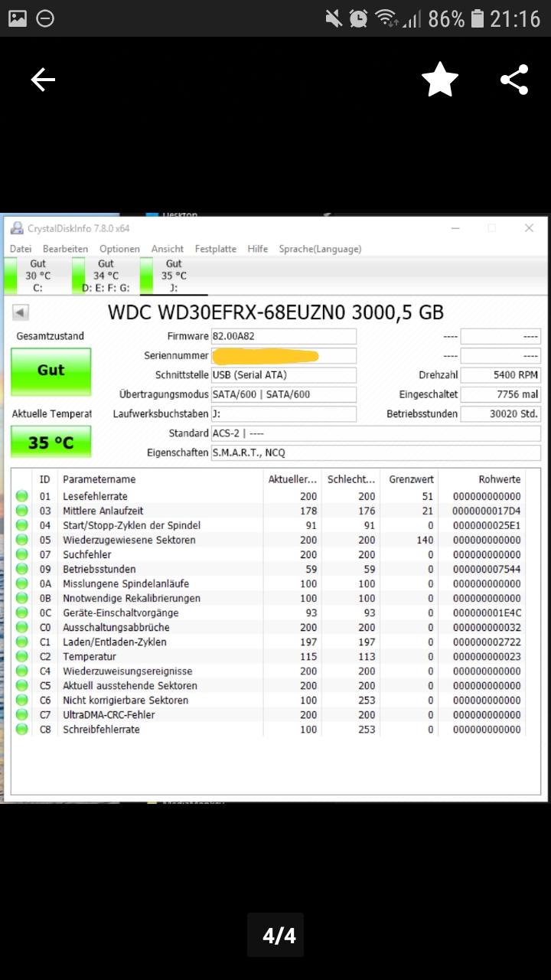Select the Nnotwendige Rekalibrierungen row text

pyautogui.click(x=132, y=598)
